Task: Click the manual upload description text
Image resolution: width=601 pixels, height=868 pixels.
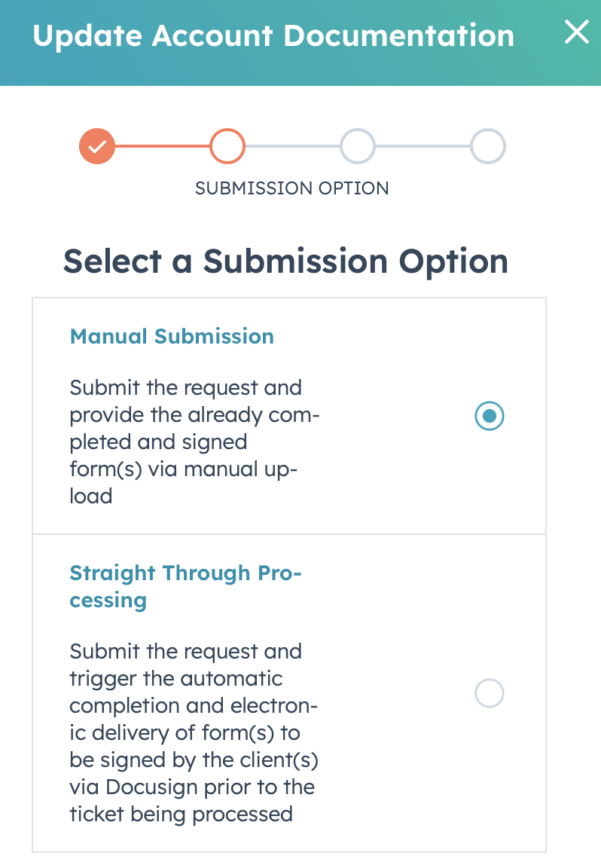Action: pos(194,442)
